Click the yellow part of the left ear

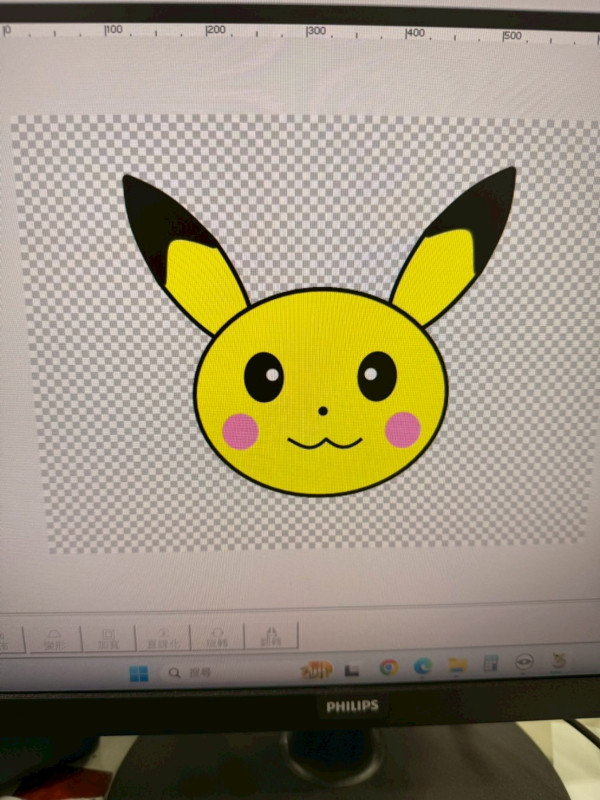pos(204,286)
